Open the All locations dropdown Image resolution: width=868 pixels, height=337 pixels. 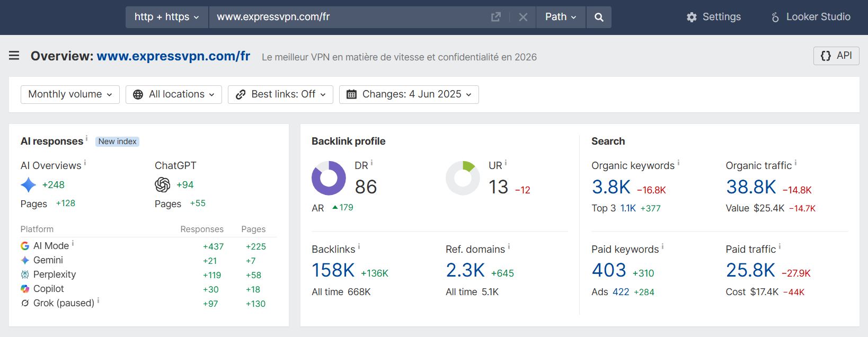coord(174,94)
